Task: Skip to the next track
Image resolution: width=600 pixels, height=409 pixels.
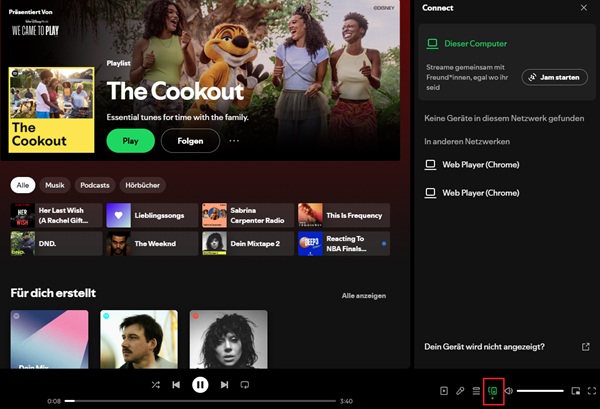Action: click(224, 385)
